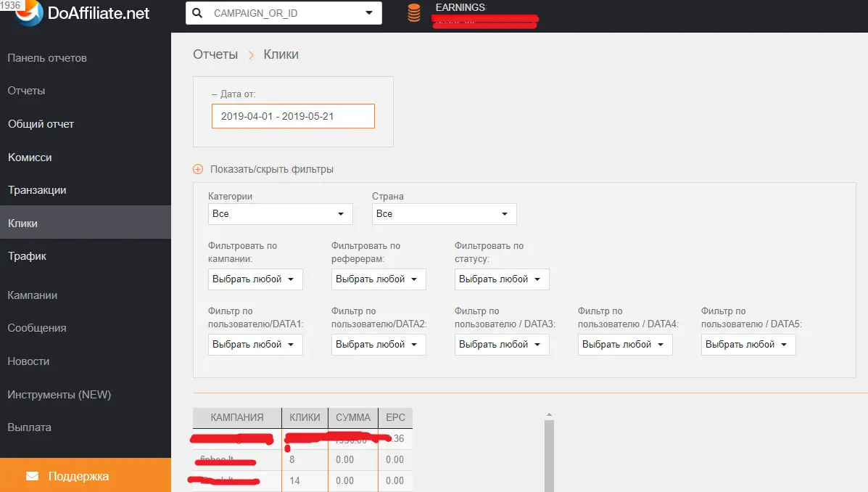The width and height of the screenshot is (868, 492).
Task: Open Новости in sidebar
Action: [x=28, y=361]
